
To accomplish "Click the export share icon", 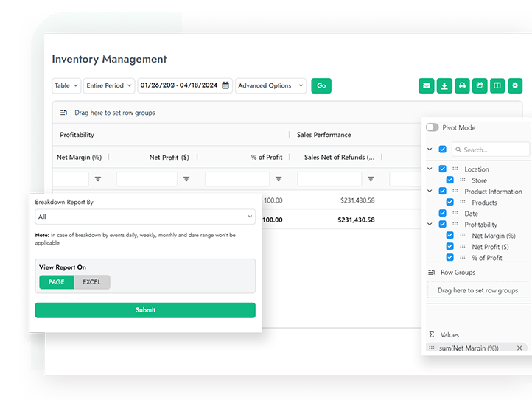I will click(480, 85).
